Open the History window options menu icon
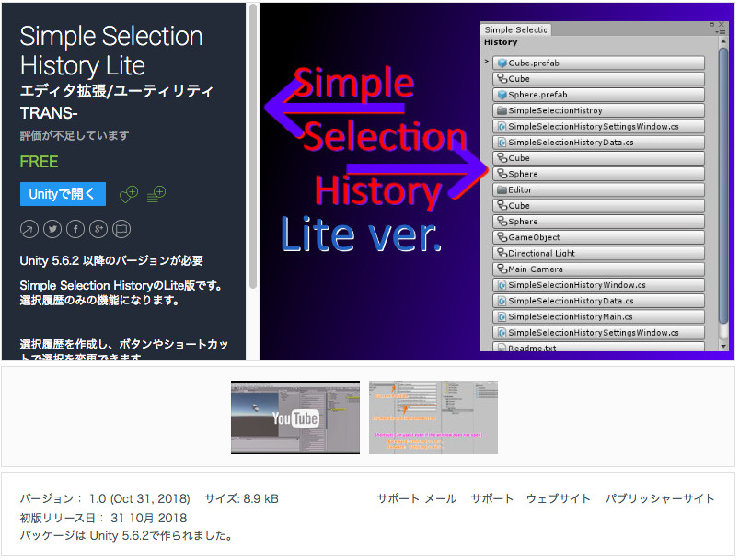The height and width of the screenshot is (560, 739). [721, 31]
